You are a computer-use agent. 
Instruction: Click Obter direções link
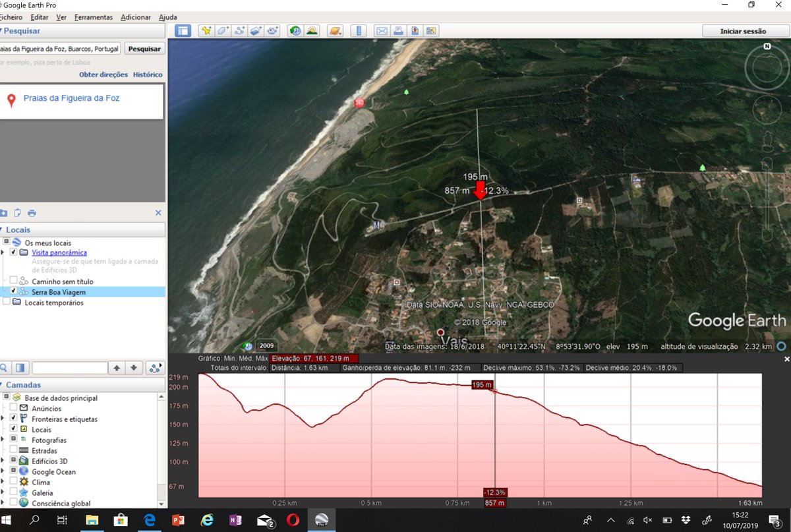click(103, 74)
